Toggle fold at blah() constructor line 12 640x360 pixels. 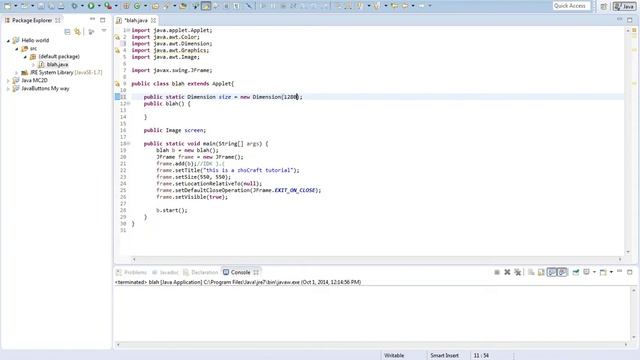[x=129, y=104]
